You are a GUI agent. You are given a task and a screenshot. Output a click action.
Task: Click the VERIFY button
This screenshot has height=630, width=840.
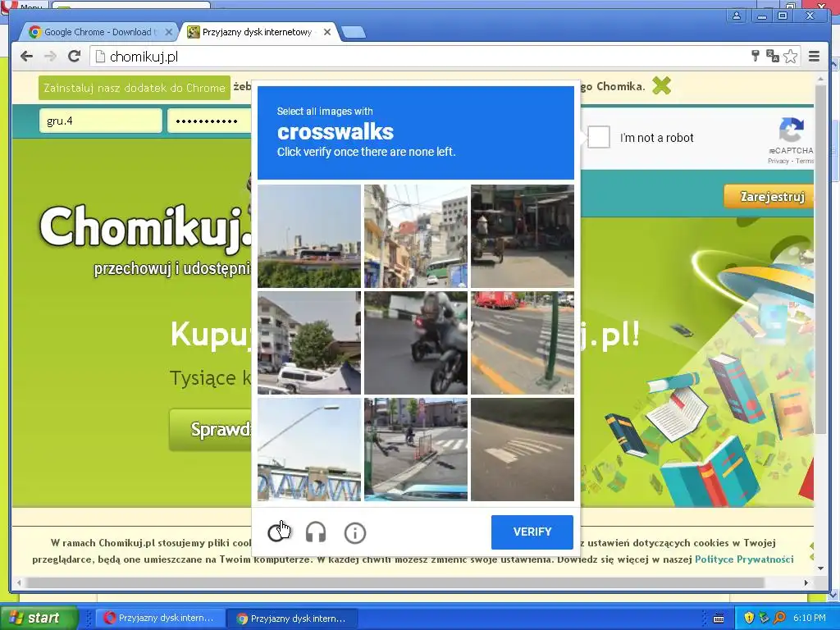pos(532,532)
